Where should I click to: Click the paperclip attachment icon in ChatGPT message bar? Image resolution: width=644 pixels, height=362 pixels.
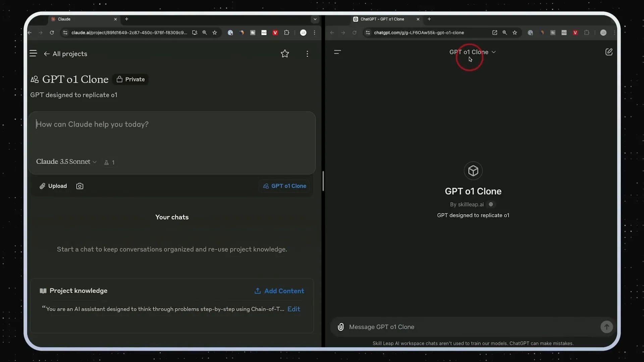[340, 327]
